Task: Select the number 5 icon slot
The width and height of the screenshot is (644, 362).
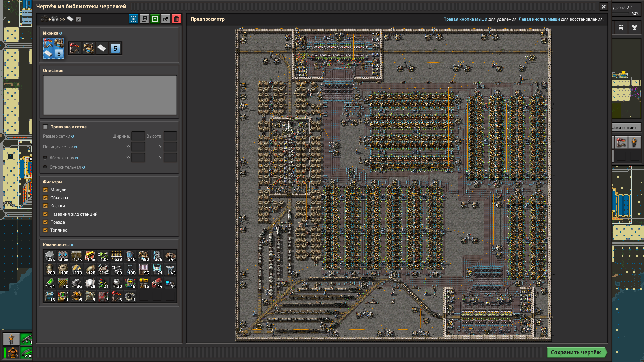Action: pyautogui.click(x=115, y=48)
